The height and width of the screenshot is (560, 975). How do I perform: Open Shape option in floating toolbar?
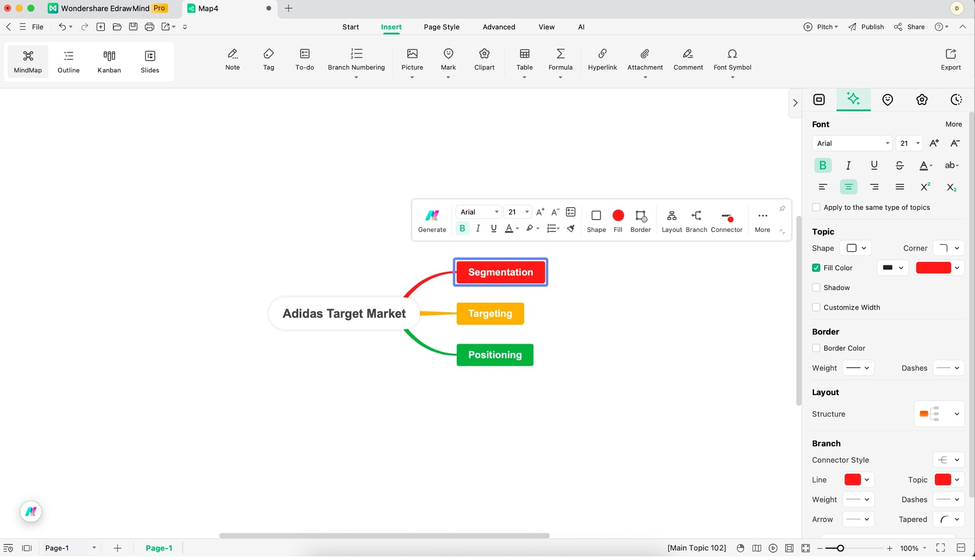(x=596, y=221)
